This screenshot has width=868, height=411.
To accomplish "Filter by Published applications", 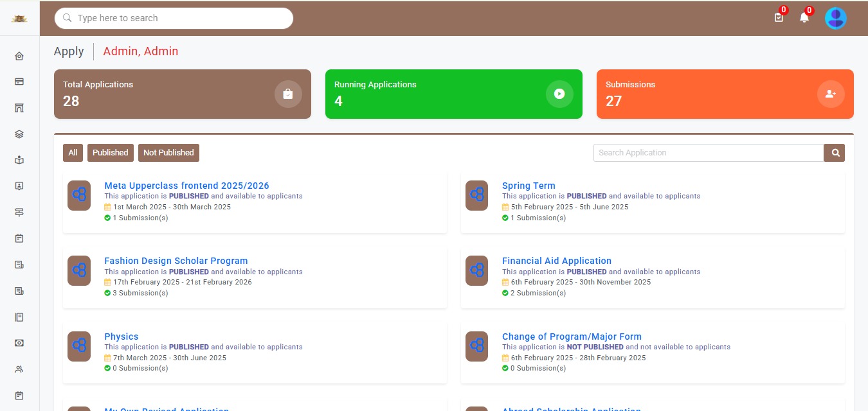I will click(111, 153).
